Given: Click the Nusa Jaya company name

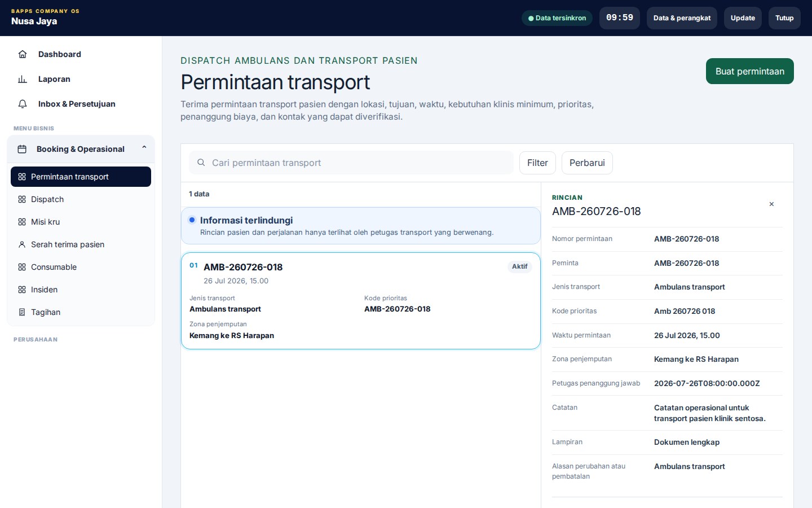Looking at the screenshot, I should click(34, 21).
